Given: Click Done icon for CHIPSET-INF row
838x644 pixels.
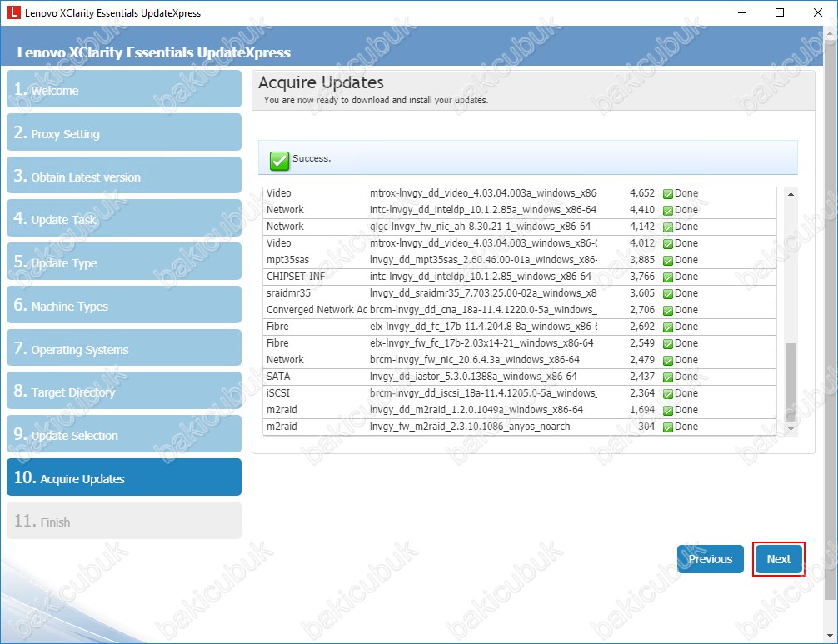Looking at the screenshot, I should click(667, 277).
